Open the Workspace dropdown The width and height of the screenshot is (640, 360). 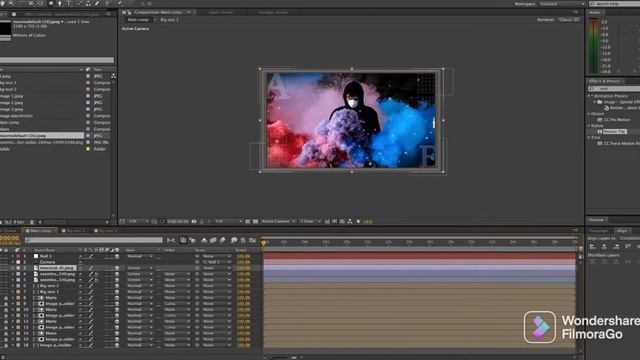(562, 4)
